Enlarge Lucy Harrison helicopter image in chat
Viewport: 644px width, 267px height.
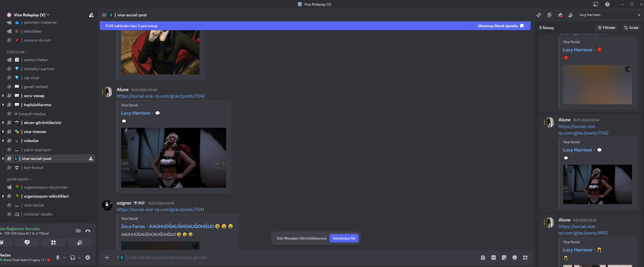click(x=174, y=158)
